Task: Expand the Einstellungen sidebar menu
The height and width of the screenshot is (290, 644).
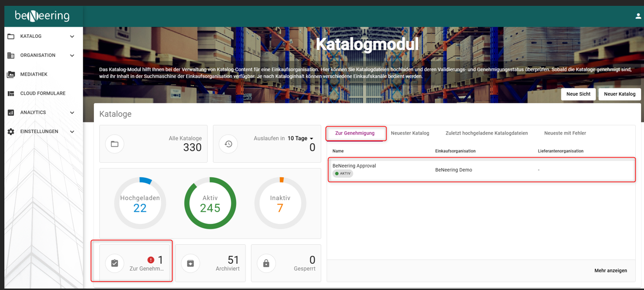Action: click(72, 132)
